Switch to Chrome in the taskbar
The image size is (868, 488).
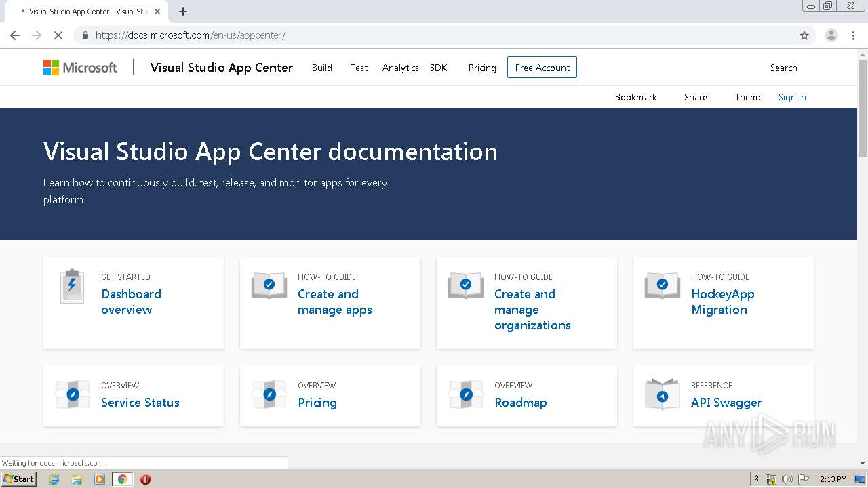[x=122, y=479]
